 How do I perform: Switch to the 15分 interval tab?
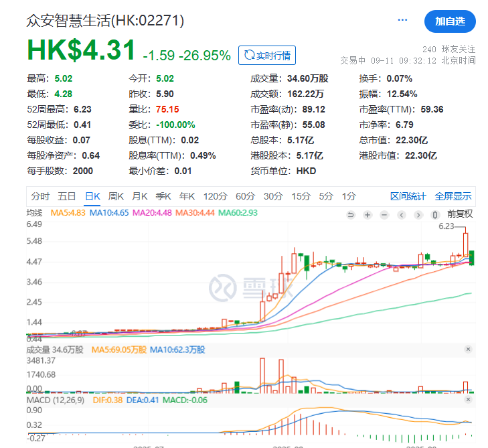(x=301, y=196)
